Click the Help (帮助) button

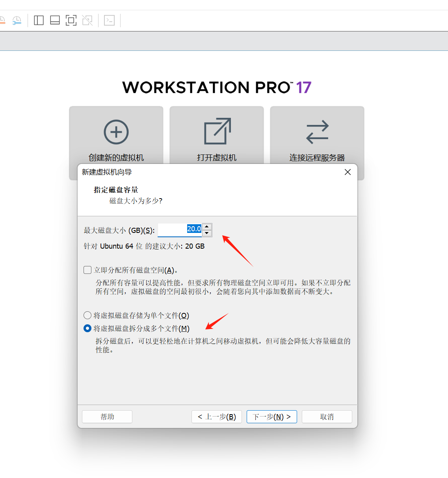pyautogui.click(x=107, y=417)
